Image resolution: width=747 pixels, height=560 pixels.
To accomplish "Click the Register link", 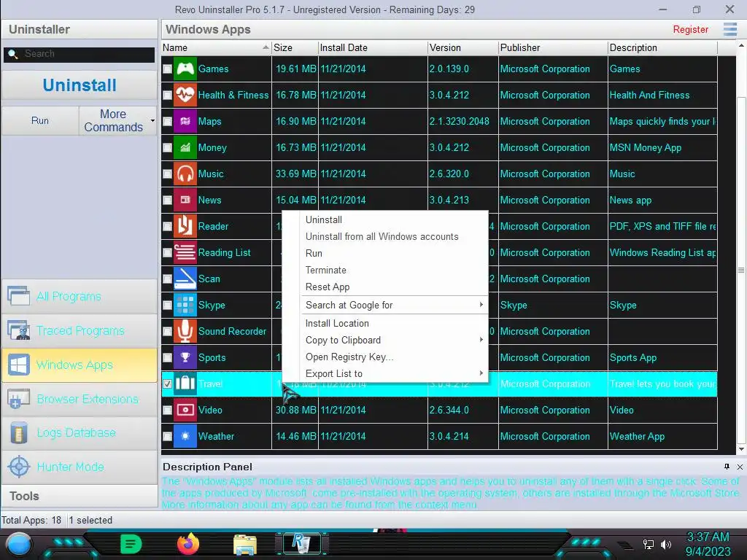I will pyautogui.click(x=690, y=29).
